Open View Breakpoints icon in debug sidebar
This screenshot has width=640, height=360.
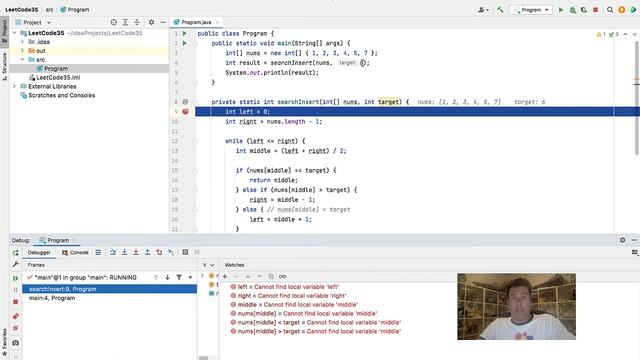(16, 316)
